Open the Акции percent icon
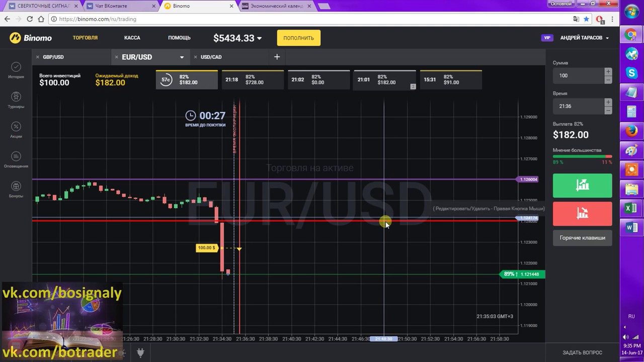Image resolution: width=644 pixels, height=362 pixels. 16,127
